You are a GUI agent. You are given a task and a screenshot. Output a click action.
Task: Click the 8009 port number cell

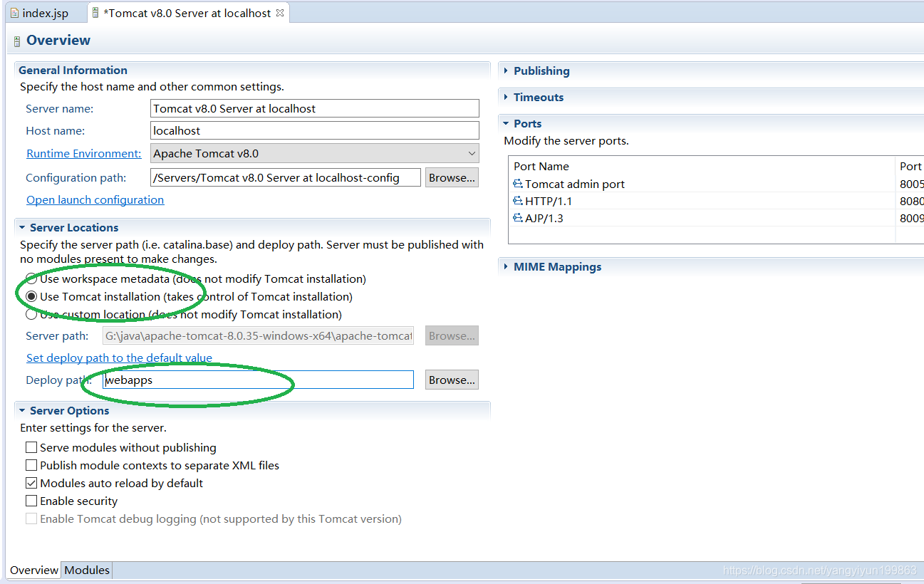pos(911,218)
